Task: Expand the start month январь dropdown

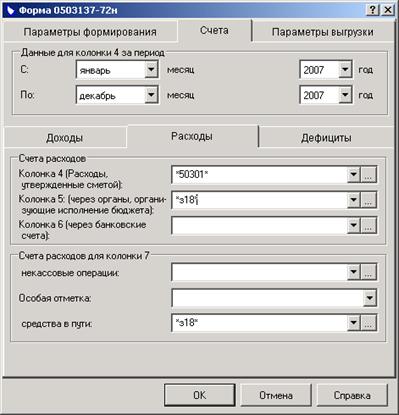Action: click(x=151, y=70)
